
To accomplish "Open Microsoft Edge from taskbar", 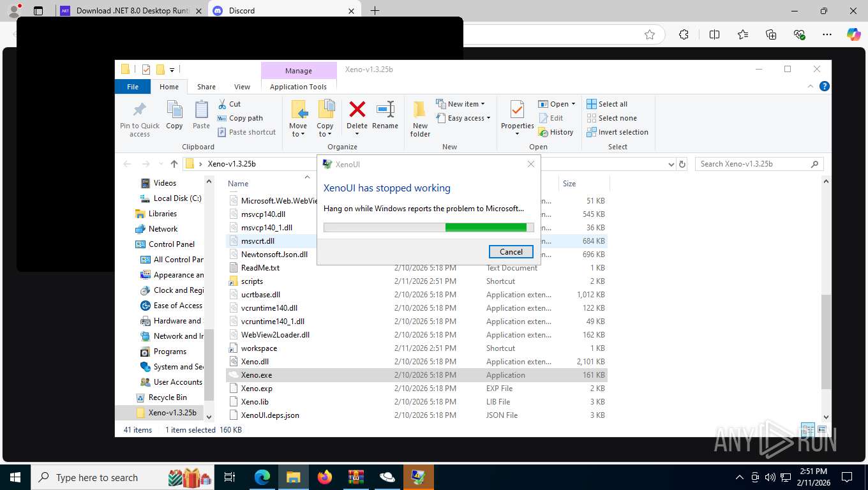I will [x=262, y=477].
